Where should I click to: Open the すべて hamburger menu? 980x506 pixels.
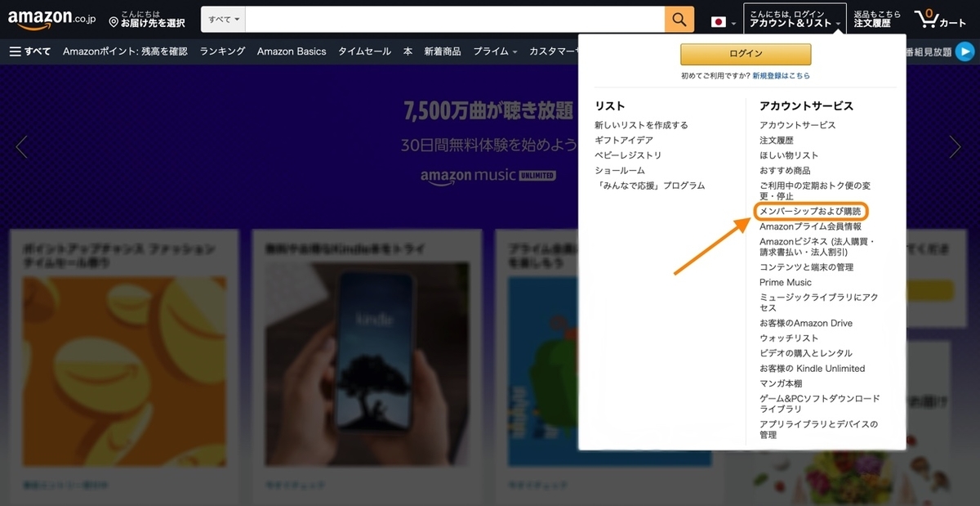(30, 51)
